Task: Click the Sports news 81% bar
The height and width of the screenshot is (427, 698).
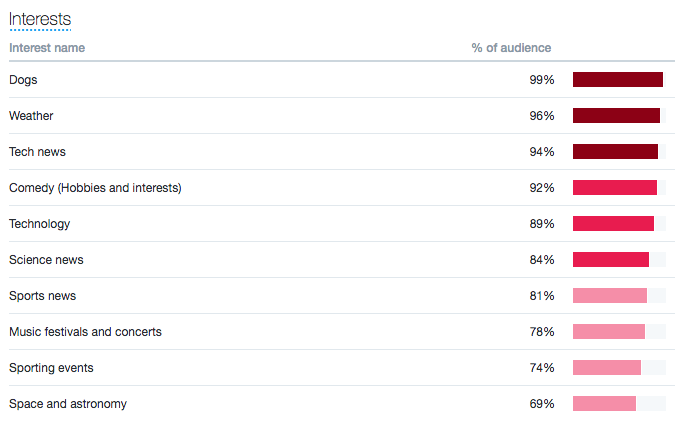Action: [x=610, y=296]
